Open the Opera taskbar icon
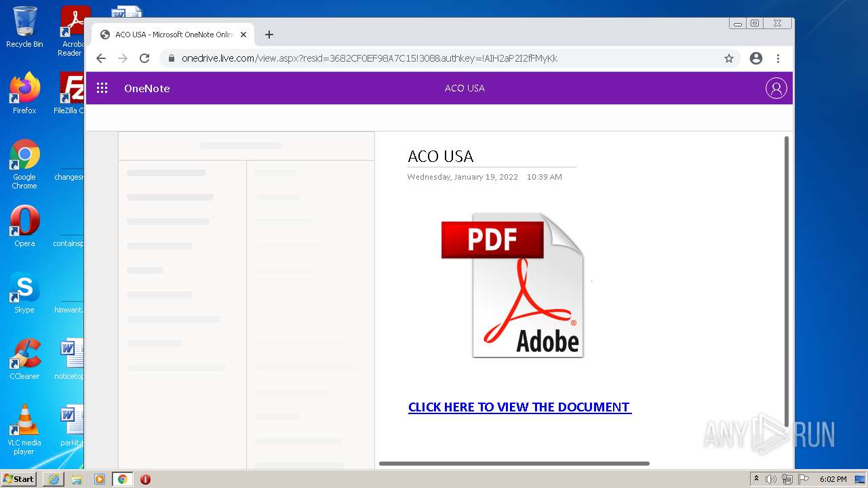This screenshot has height=488, width=868. pyautogui.click(x=145, y=479)
